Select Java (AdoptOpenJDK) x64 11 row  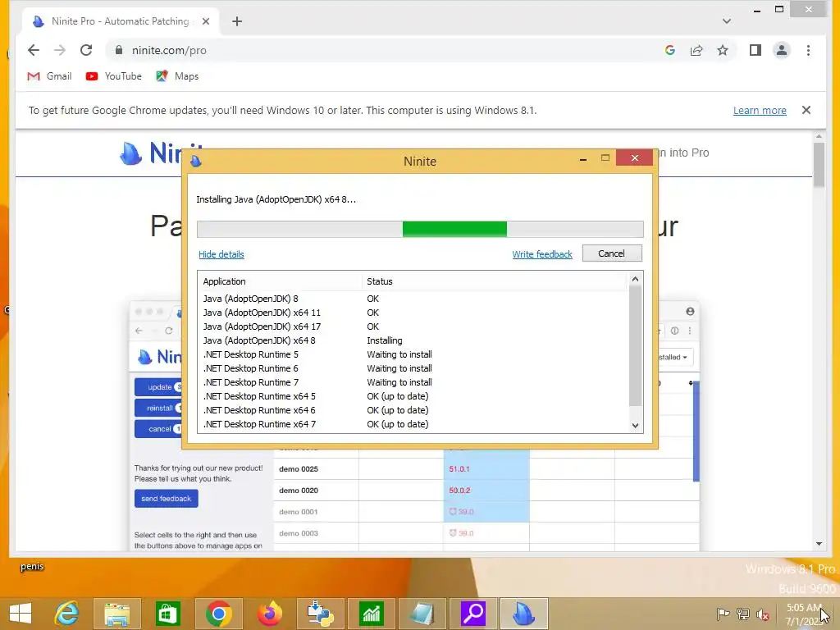413,313
